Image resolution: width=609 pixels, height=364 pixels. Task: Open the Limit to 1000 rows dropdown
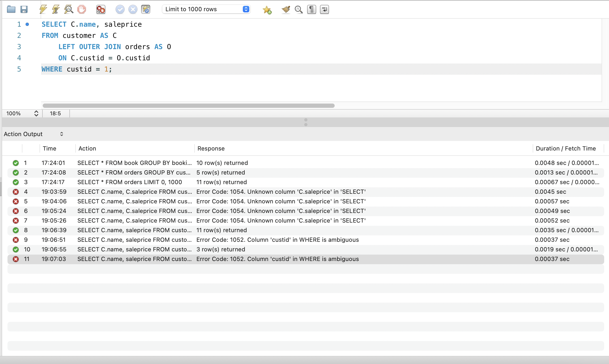(206, 9)
